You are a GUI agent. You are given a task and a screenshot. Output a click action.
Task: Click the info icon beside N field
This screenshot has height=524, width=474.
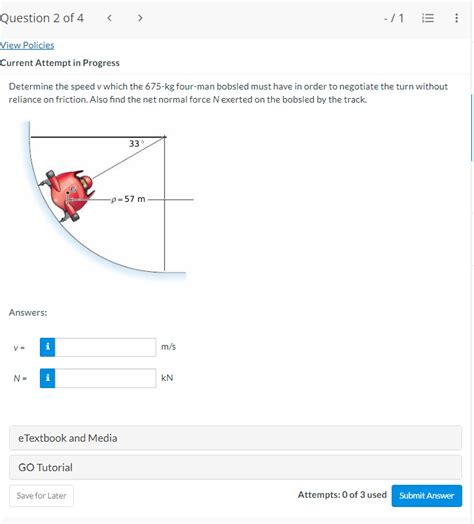point(47,378)
